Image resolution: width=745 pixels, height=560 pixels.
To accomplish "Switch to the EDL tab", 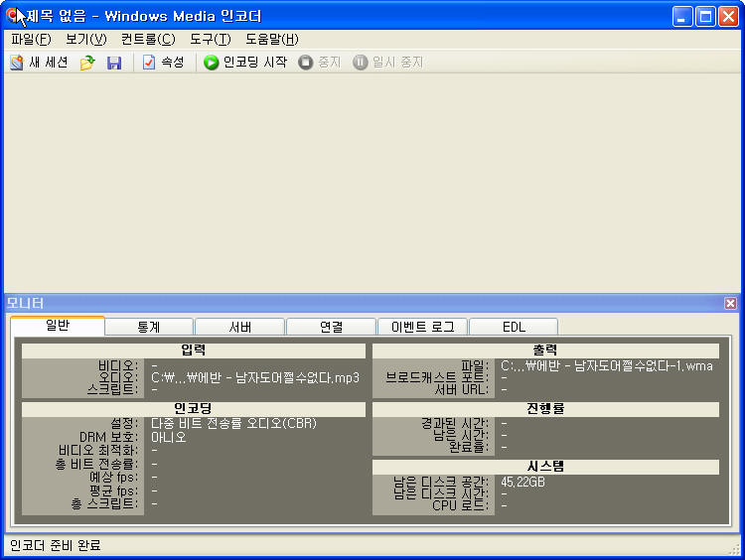I will [514, 327].
